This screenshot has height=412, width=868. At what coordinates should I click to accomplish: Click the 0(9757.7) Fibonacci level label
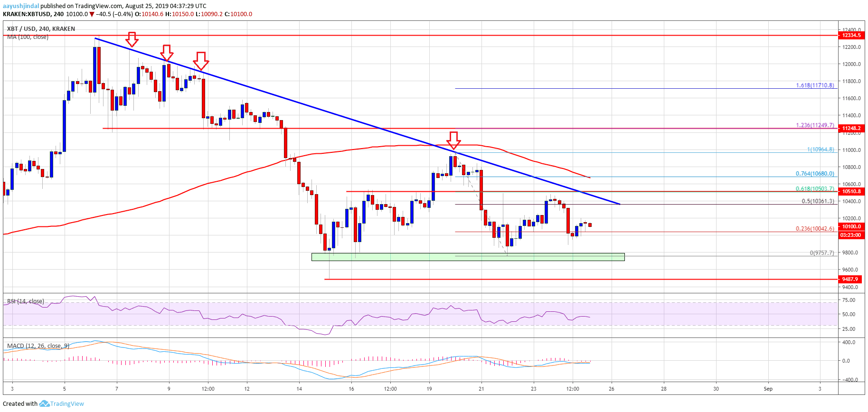click(x=822, y=253)
